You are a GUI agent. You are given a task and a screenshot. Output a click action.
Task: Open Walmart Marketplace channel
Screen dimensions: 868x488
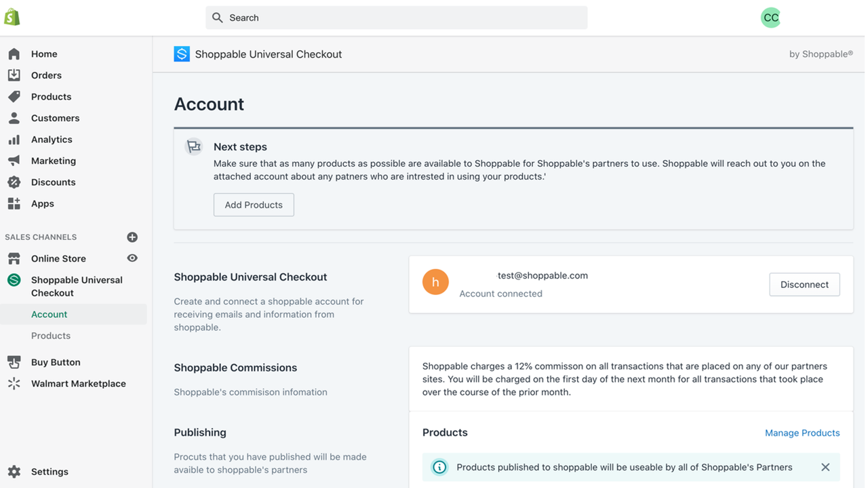pos(78,384)
